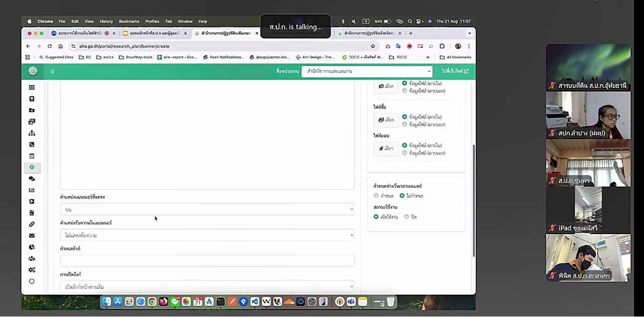This screenshot has width=644, height=317.
Task: Click the chat bubbles icon in sidebar
Action: pos(32,179)
